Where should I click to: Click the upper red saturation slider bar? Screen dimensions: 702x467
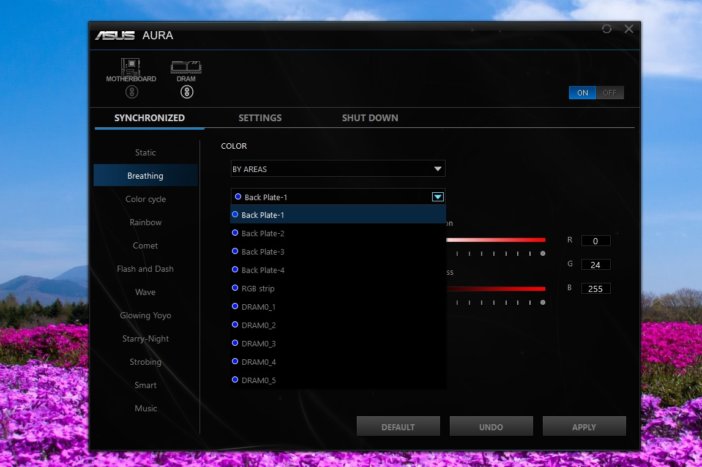(496, 240)
